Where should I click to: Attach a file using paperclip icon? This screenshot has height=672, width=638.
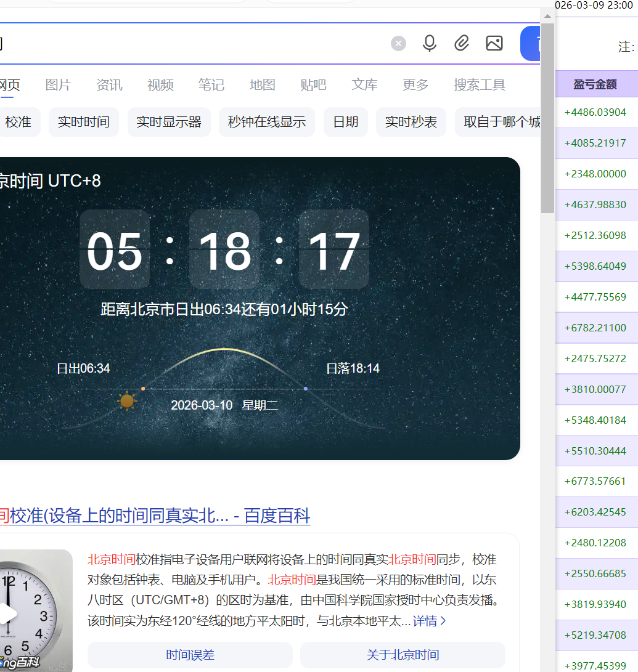pos(462,43)
